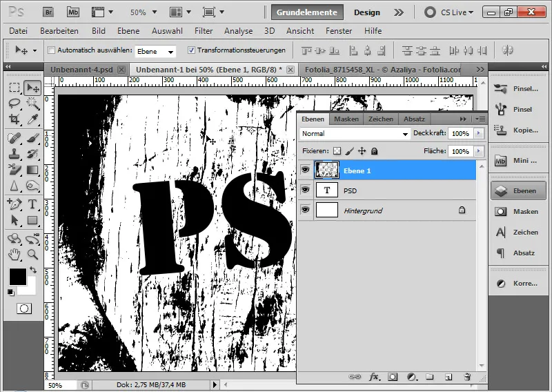Launch Adobe Bridge from top bar
This screenshot has width=552, height=392.
[x=48, y=12]
